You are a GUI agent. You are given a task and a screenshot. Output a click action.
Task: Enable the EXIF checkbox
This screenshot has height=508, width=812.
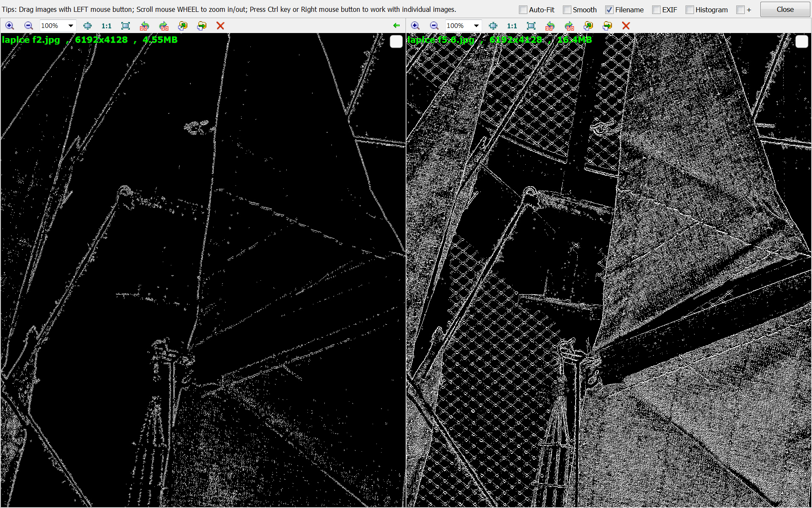point(656,10)
